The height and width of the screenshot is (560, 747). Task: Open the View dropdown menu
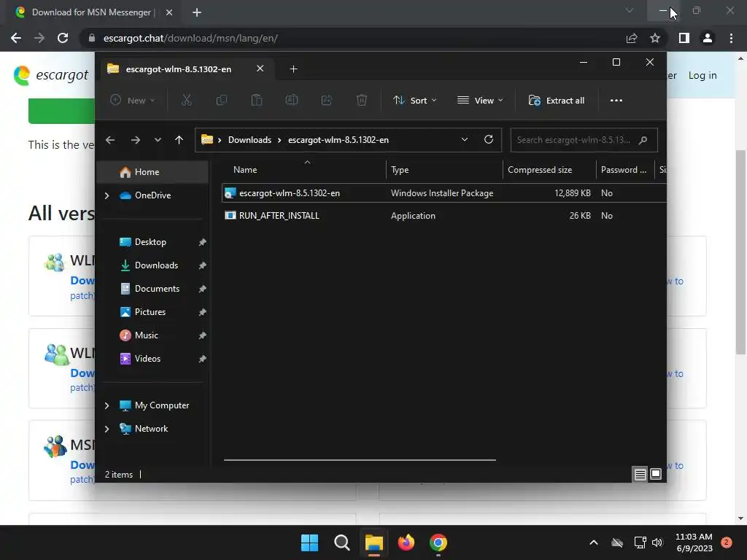pos(480,101)
